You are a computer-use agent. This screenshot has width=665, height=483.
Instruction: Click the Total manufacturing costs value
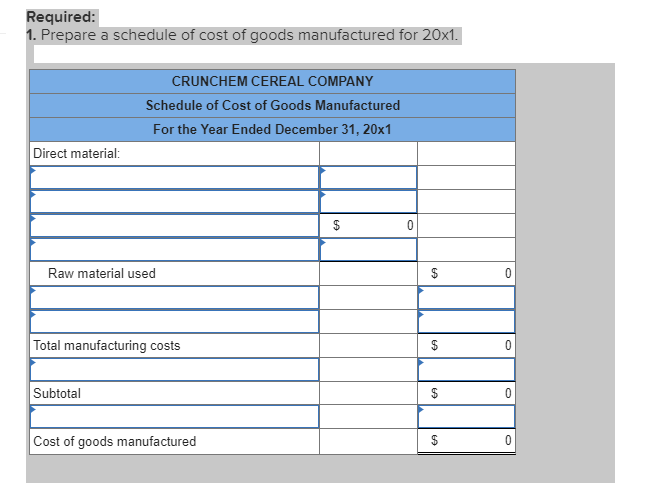tap(467, 346)
